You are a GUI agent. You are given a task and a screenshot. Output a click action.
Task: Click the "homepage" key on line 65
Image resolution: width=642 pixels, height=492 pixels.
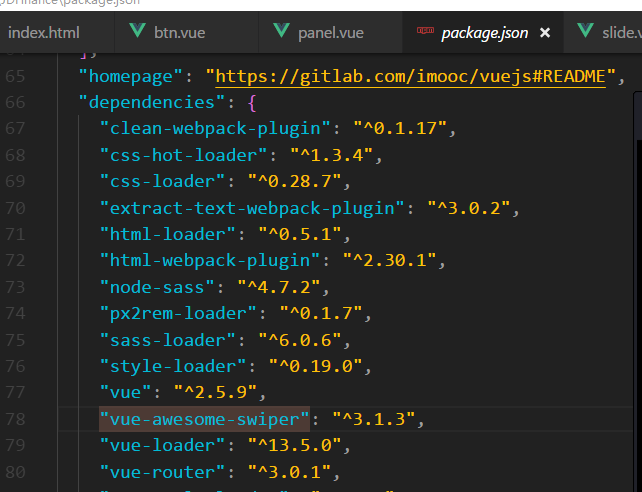click(130, 77)
